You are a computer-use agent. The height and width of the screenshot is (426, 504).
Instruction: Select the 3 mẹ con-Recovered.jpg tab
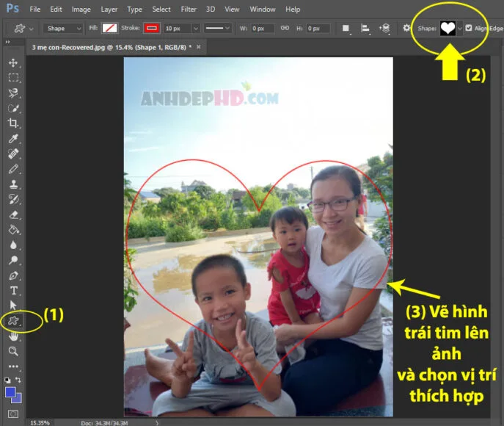(x=112, y=47)
